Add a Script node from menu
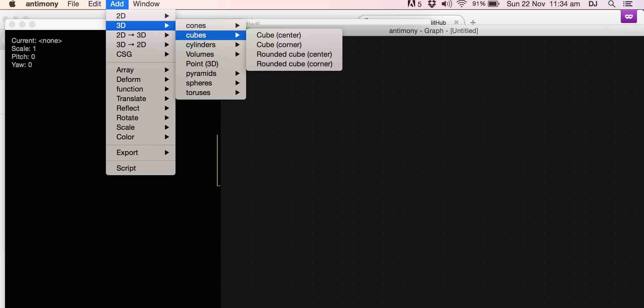The image size is (644, 308). 126,168
